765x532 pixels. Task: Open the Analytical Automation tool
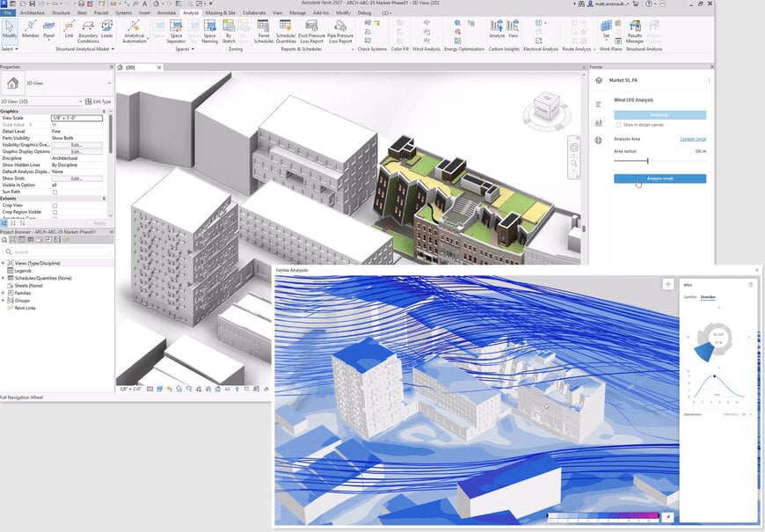pos(135,32)
